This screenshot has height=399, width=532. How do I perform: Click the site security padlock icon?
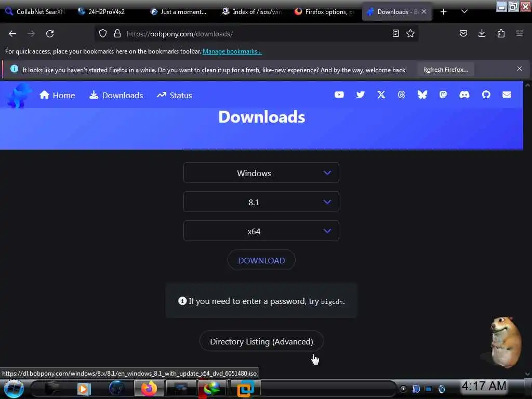click(117, 33)
